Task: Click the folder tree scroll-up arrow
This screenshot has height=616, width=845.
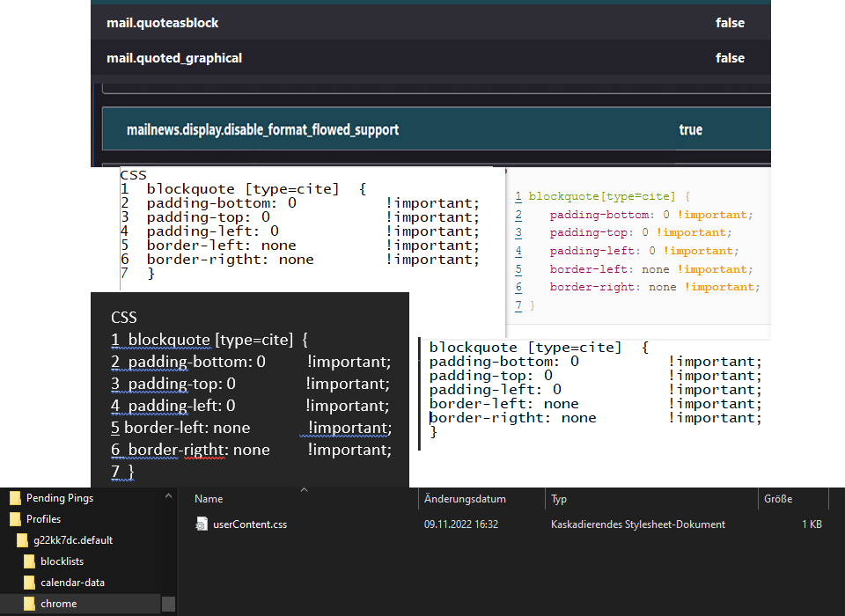Action: pos(168,495)
